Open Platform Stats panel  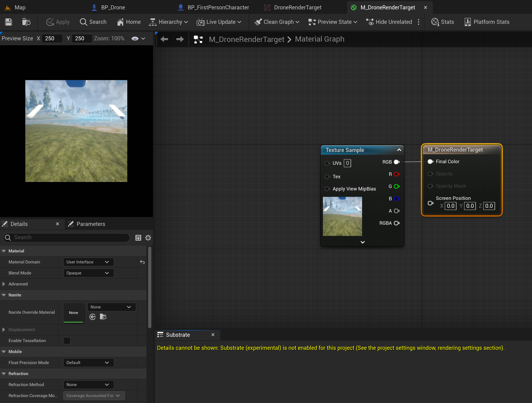pos(487,22)
